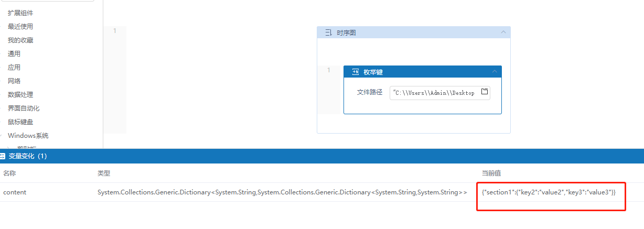Click the 枚举键 activity icon
Viewport: 644px width, 229px height.
coord(355,72)
